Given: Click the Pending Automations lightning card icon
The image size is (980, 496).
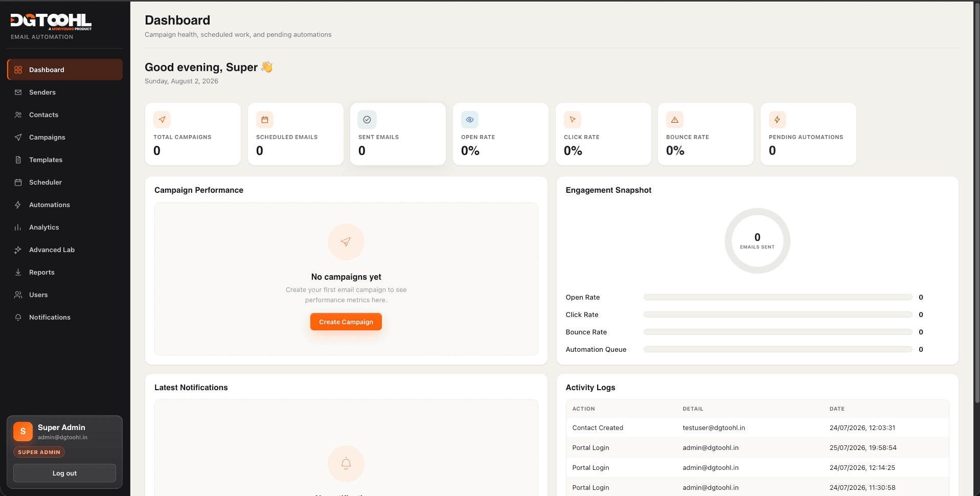Looking at the screenshot, I should [778, 120].
